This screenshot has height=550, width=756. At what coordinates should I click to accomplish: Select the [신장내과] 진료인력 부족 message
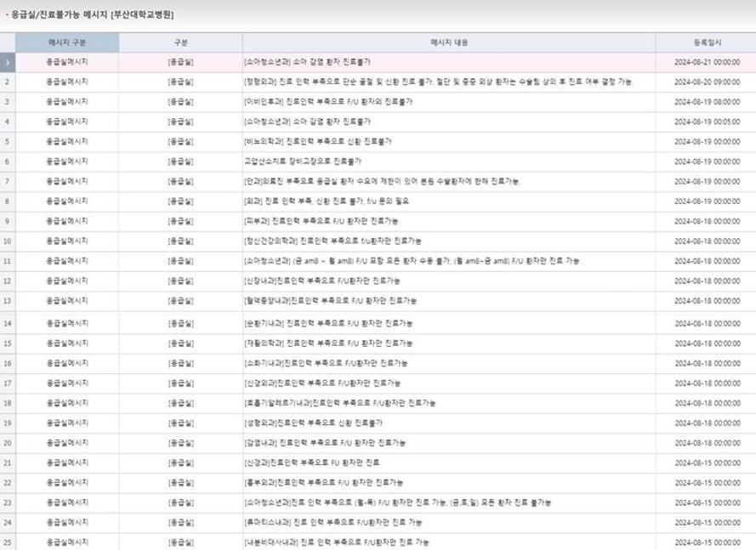click(x=322, y=281)
